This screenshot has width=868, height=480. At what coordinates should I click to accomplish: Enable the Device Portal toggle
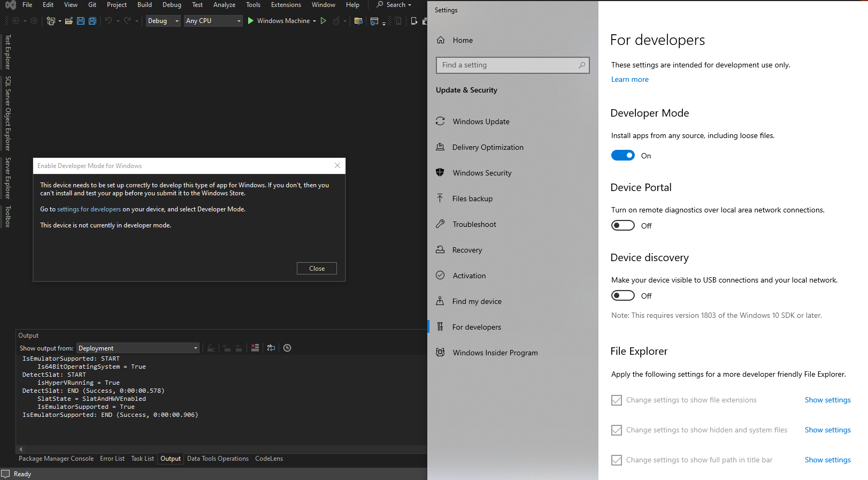pos(623,225)
